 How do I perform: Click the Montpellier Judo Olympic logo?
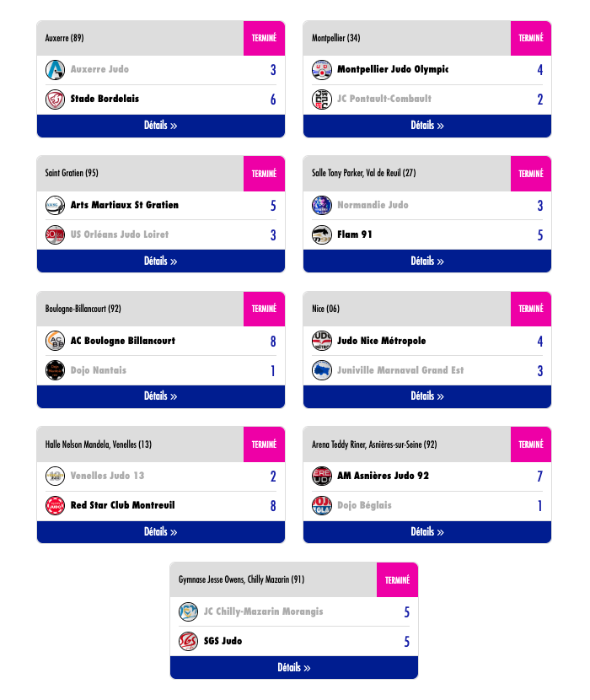click(x=321, y=69)
